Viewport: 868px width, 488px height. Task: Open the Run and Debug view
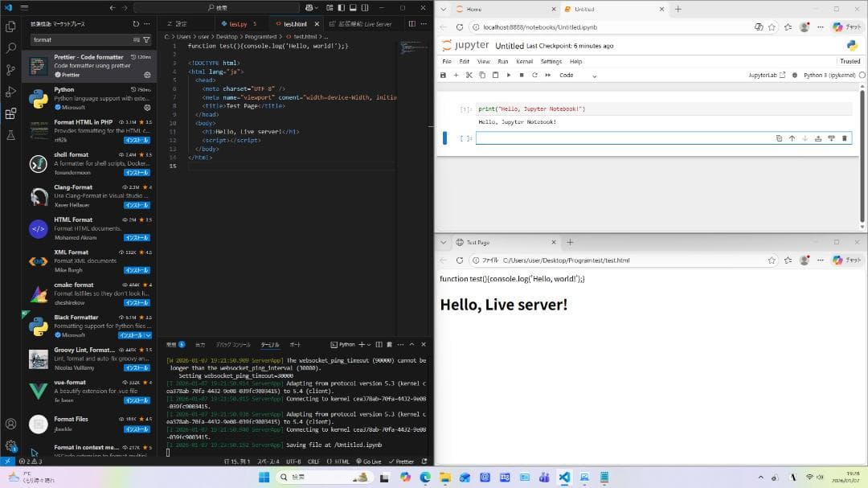click(10, 92)
